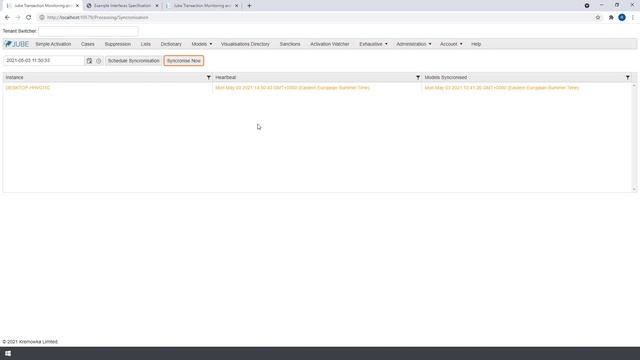The height and width of the screenshot is (360, 640).
Task: Open the date picker calendar icon
Action: tap(89, 61)
